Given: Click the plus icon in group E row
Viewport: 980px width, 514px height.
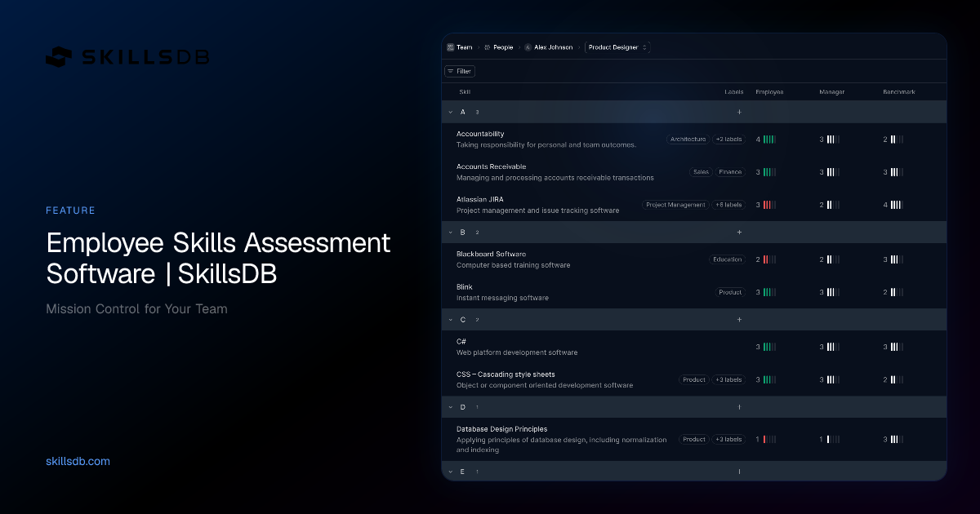Looking at the screenshot, I should point(739,472).
